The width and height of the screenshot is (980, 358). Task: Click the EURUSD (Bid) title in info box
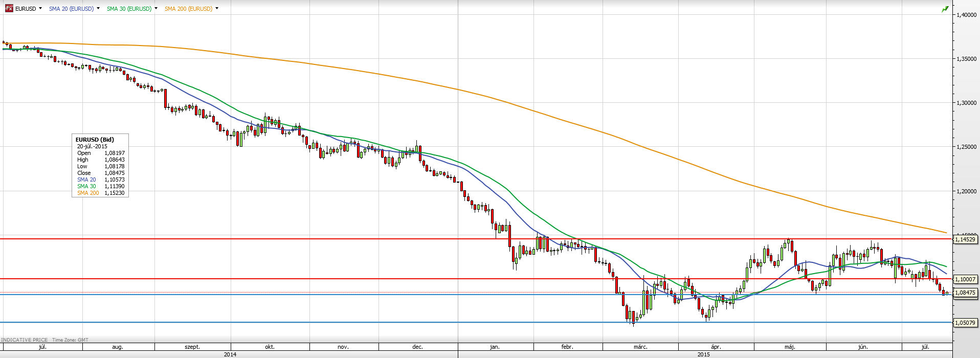(x=95, y=140)
